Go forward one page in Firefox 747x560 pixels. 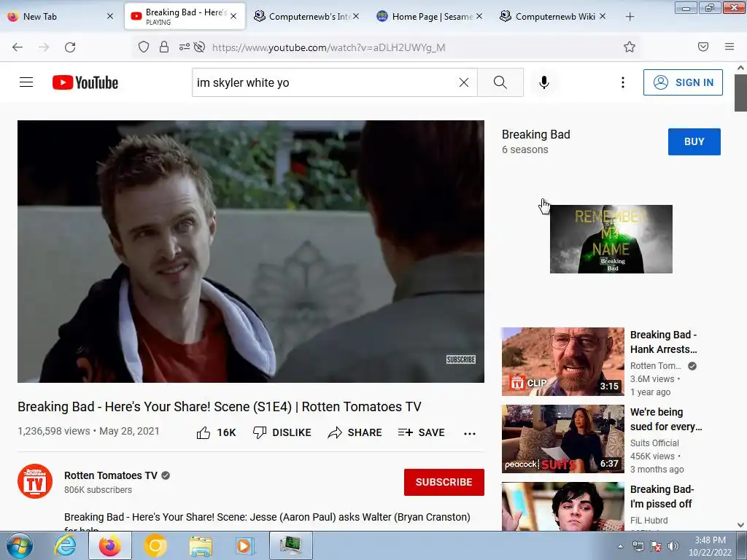coord(44,47)
